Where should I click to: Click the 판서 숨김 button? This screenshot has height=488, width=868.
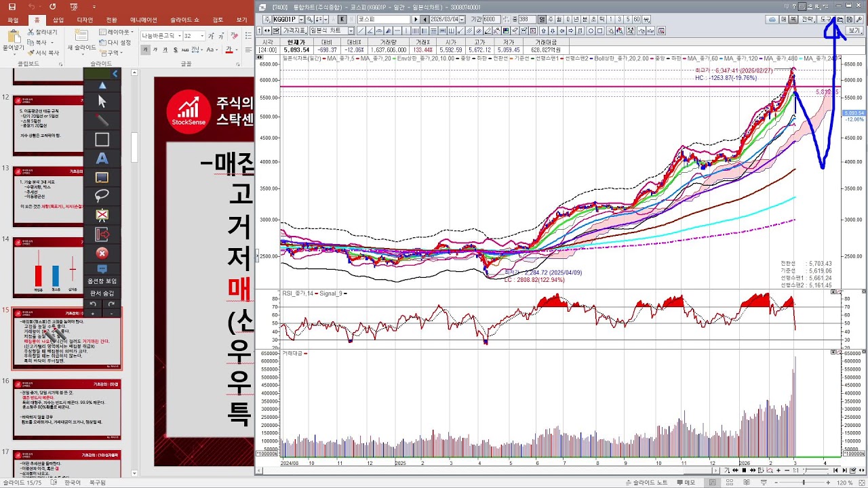pyautogui.click(x=102, y=293)
